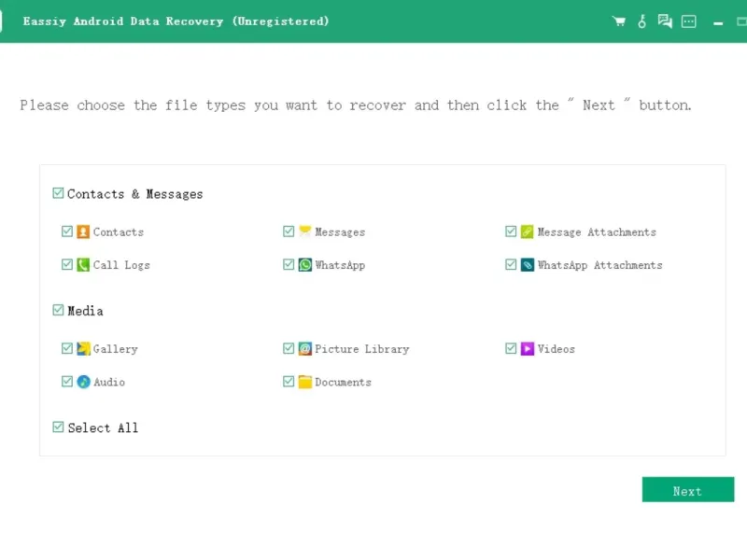747x560 pixels.
Task: Deselect the Media group checkbox
Action: tap(59, 311)
